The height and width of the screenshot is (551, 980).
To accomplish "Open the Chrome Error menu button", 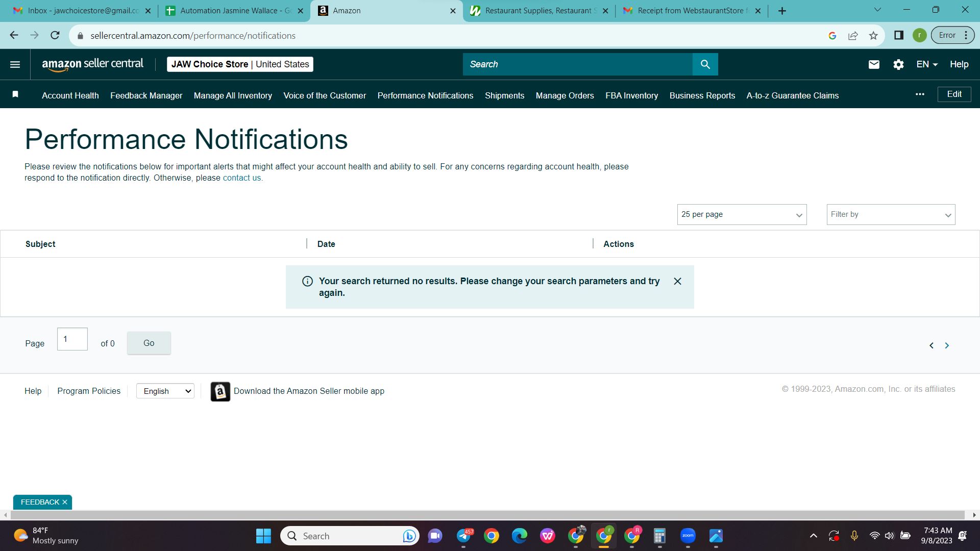I will 952,35.
